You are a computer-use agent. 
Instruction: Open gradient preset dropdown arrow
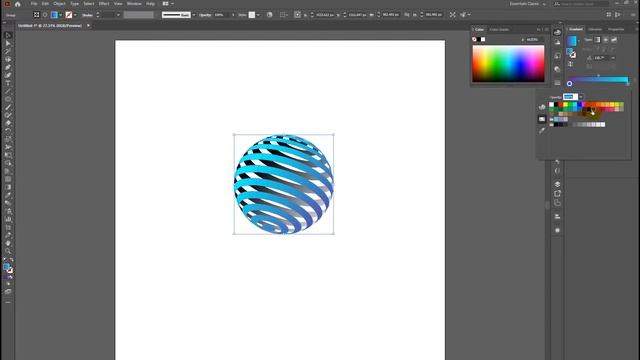[x=578, y=41]
